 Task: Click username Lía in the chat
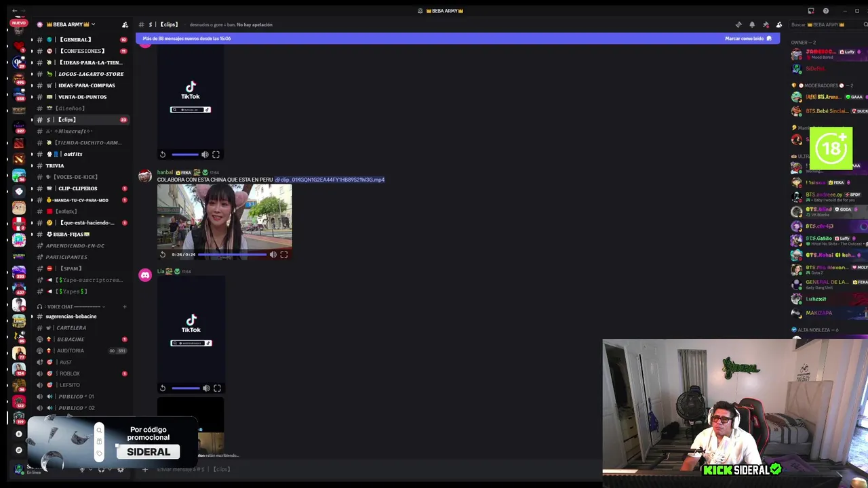pos(160,271)
